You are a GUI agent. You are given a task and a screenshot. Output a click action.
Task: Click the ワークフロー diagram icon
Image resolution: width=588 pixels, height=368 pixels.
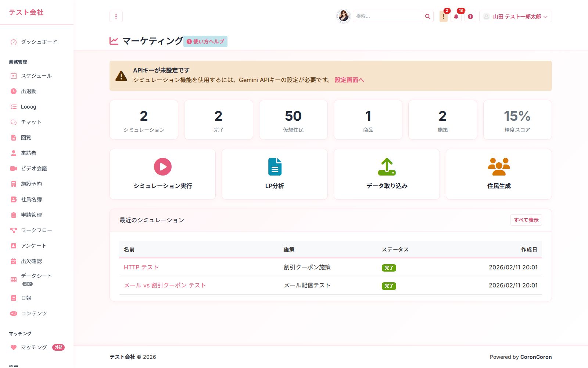[x=14, y=230]
